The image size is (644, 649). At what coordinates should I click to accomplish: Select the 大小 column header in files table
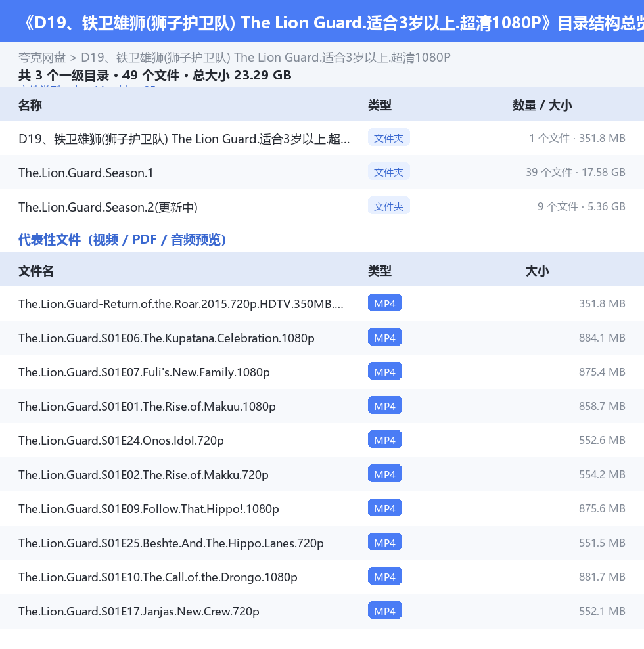click(537, 271)
